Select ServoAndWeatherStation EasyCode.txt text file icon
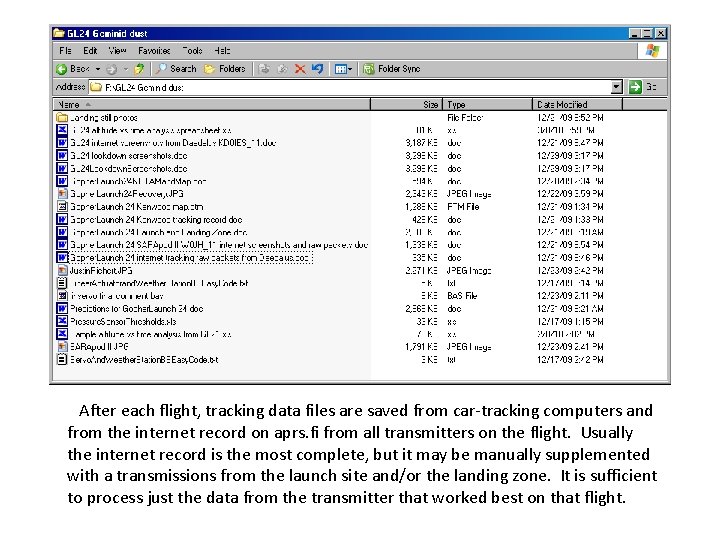Image resolution: width=720 pixels, height=540 pixels. pos(62,360)
